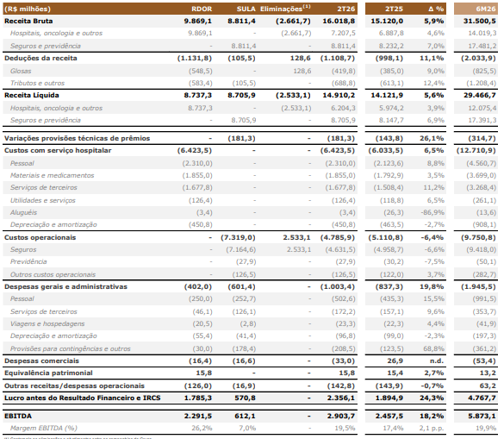Select the 2T26 Receita Líquida value 14.910,2

pyautogui.click(x=339, y=95)
